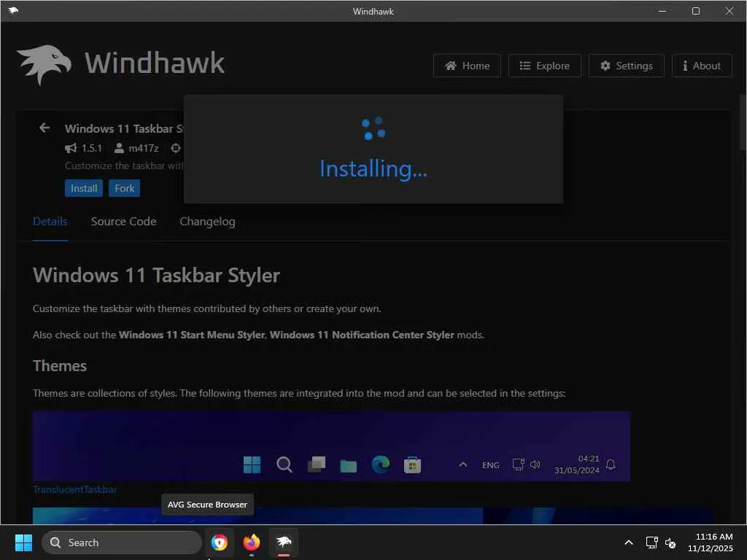
Task: Click the version 1.5.1 megaphone icon
Action: [71, 148]
